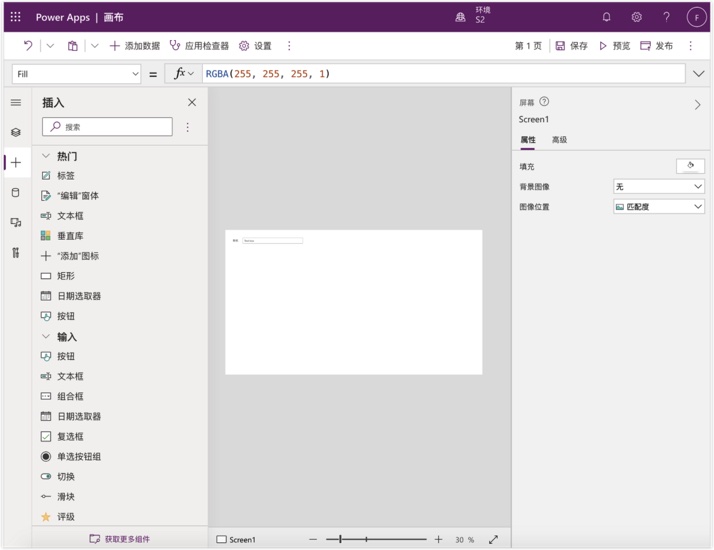
Task: Click the undo arrow icon
Action: [x=28, y=46]
